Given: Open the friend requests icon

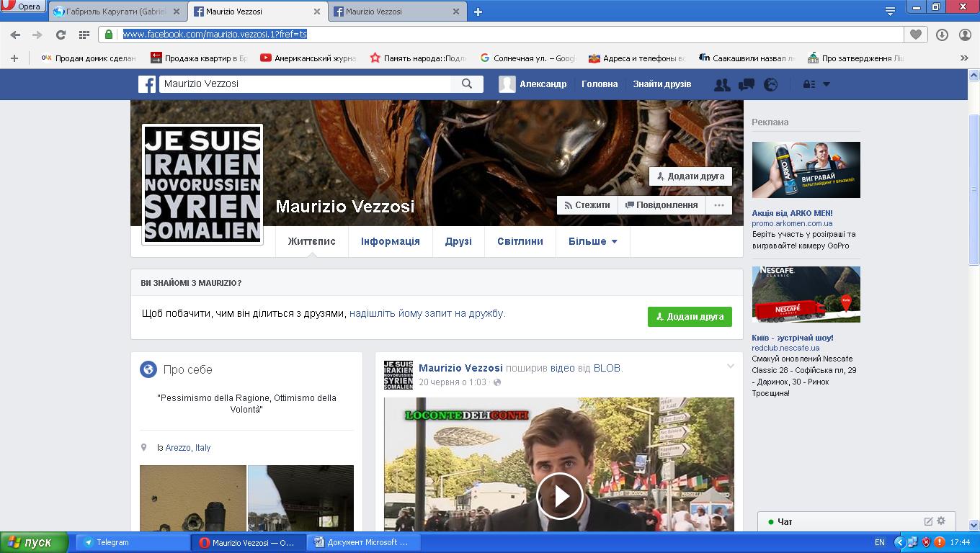Looking at the screenshot, I should tap(721, 84).
